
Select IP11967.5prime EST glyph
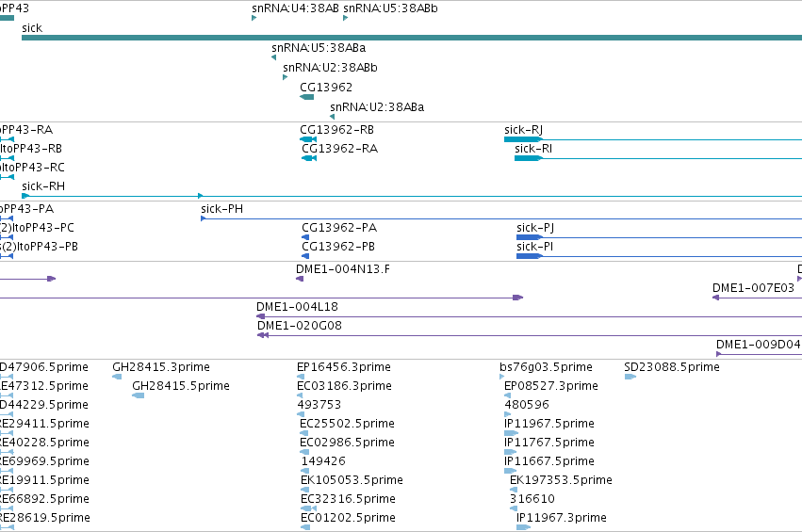point(511,433)
